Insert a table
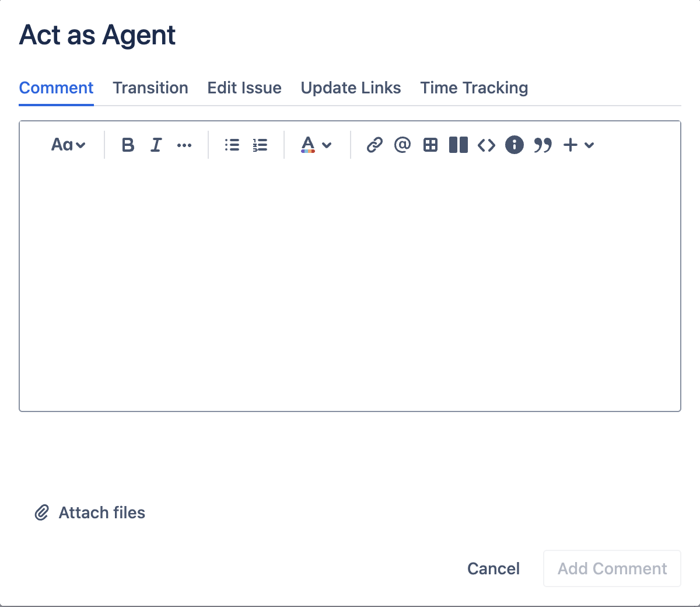This screenshot has width=700, height=607. (430, 145)
